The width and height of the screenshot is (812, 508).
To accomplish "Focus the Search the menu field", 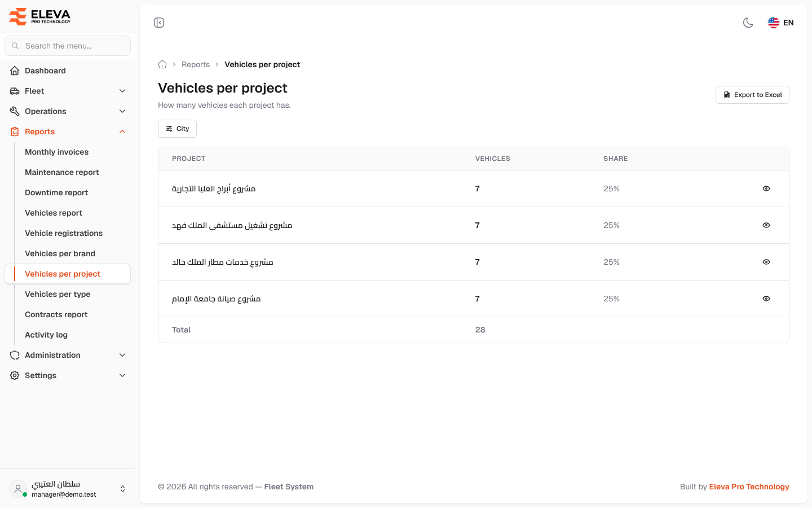I will 68,46.
